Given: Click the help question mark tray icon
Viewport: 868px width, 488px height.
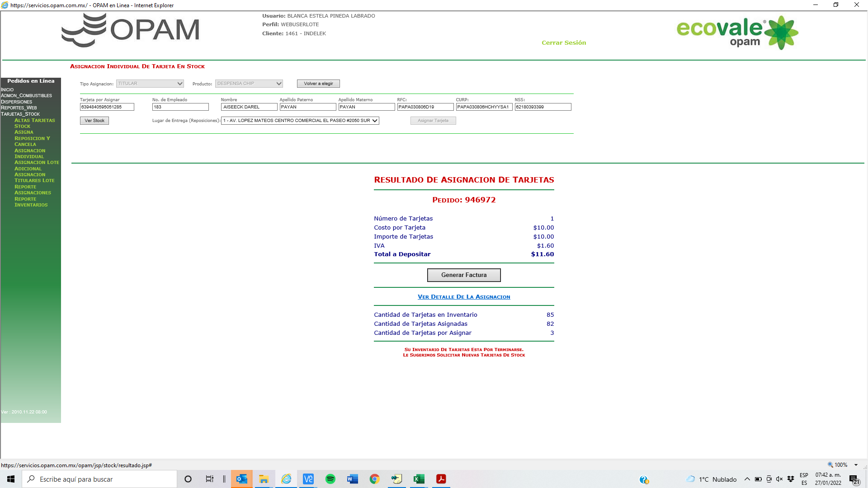Looking at the screenshot, I should pos(644,479).
